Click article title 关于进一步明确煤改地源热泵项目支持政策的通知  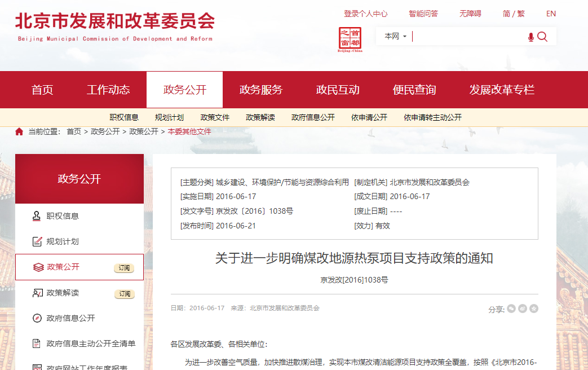click(354, 258)
